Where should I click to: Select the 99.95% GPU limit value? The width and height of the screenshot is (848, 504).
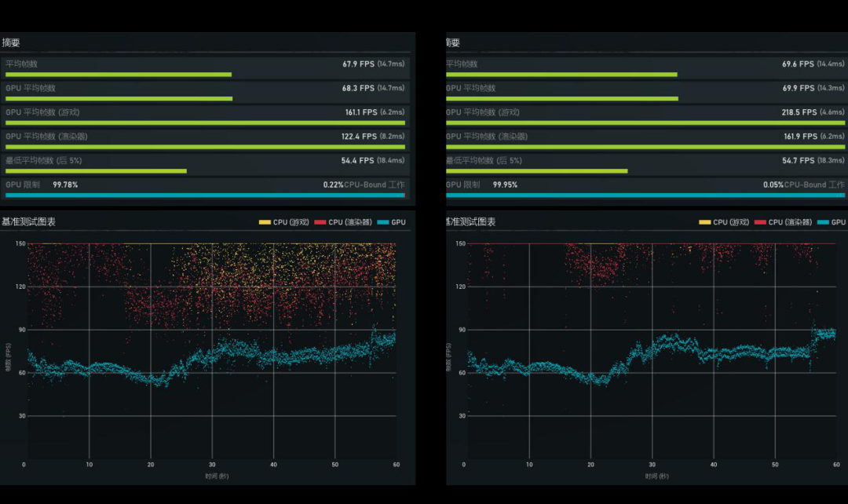[x=505, y=185]
